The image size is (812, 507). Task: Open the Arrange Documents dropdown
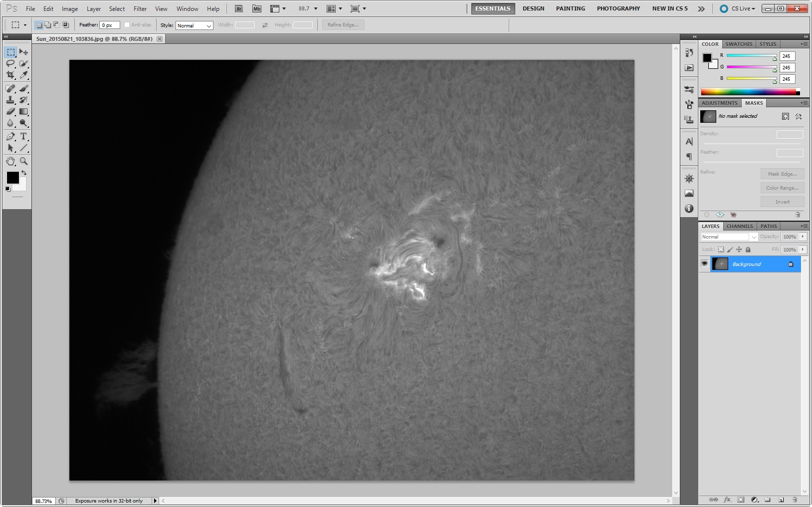[334, 8]
